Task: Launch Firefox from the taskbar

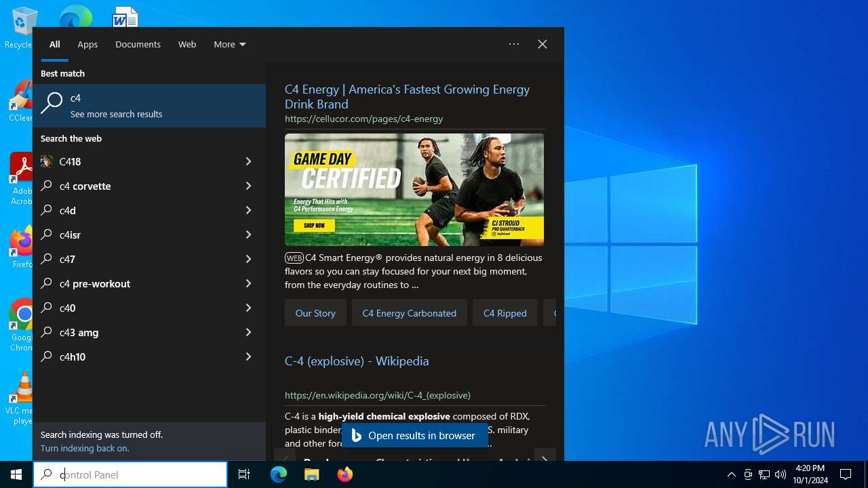Action: pyautogui.click(x=345, y=474)
